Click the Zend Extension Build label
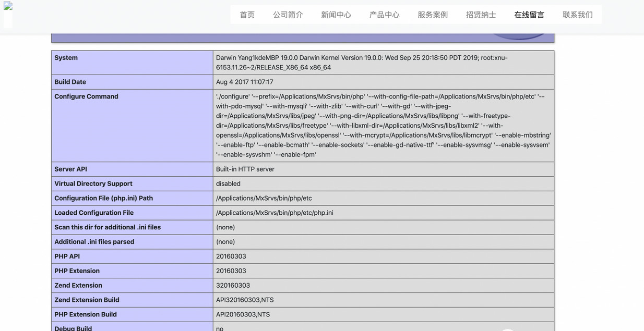The height and width of the screenshot is (331, 644). [87, 301]
